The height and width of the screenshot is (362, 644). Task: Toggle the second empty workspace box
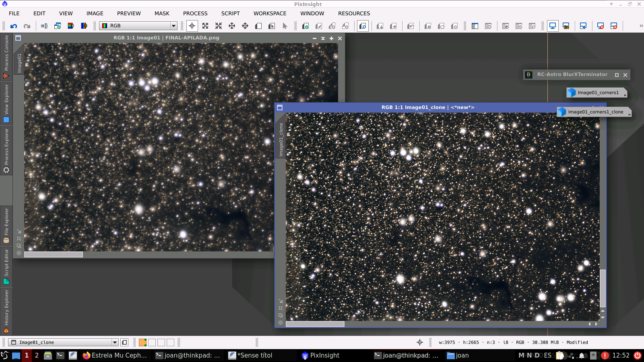161,342
